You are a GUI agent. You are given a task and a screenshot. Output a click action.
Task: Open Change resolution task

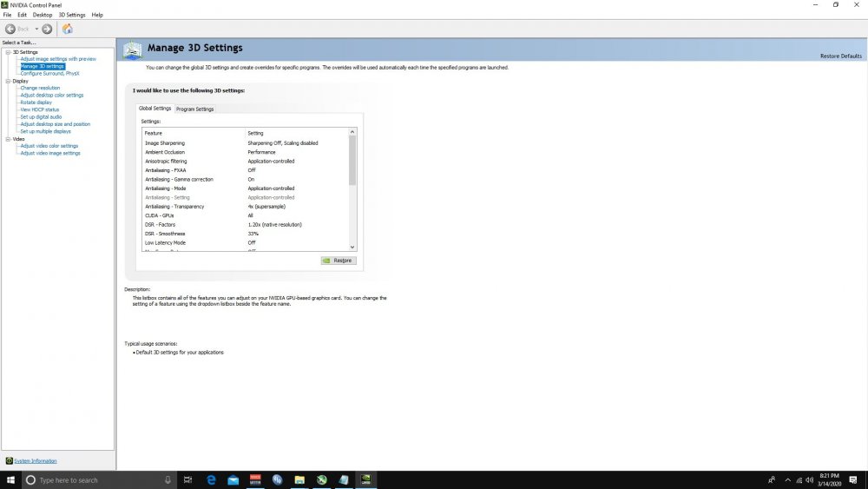(x=40, y=88)
